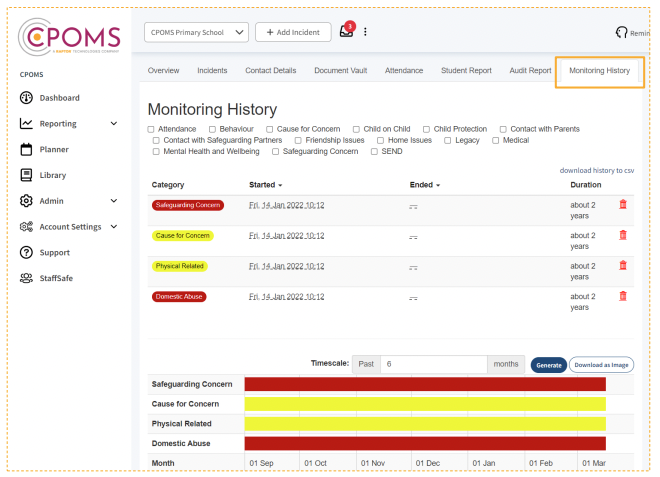
Task: Tick the Child Protection checkbox
Action: (426, 129)
